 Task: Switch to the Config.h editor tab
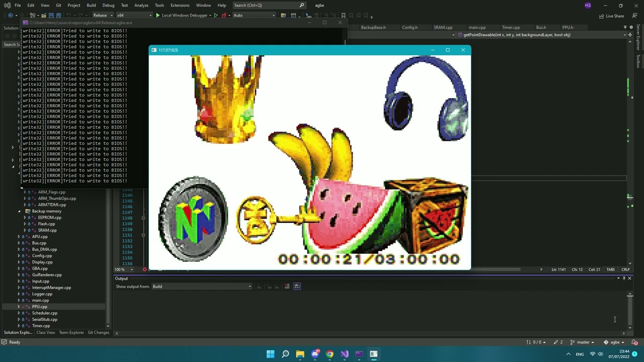[410, 27]
